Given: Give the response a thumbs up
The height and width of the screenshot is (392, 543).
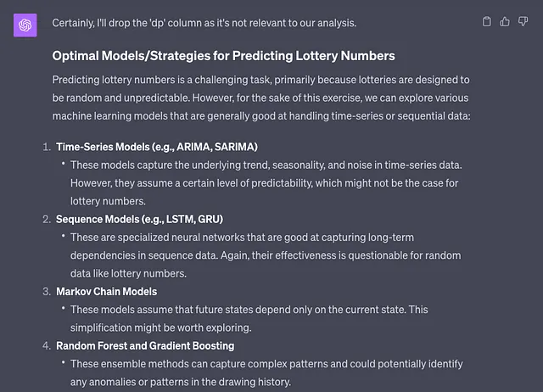Looking at the screenshot, I should (505, 22).
